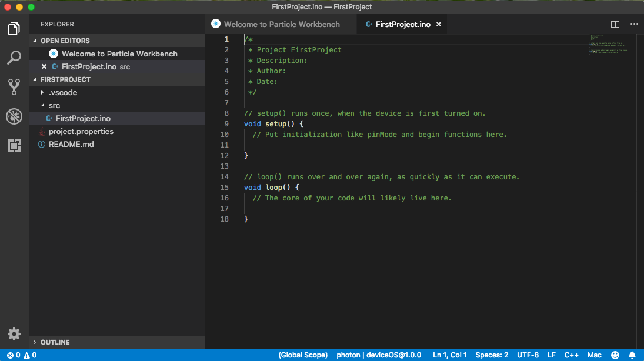The width and height of the screenshot is (644, 361).
Task: Switch to Welcome to Particle Workbench tab
Action: (x=281, y=24)
